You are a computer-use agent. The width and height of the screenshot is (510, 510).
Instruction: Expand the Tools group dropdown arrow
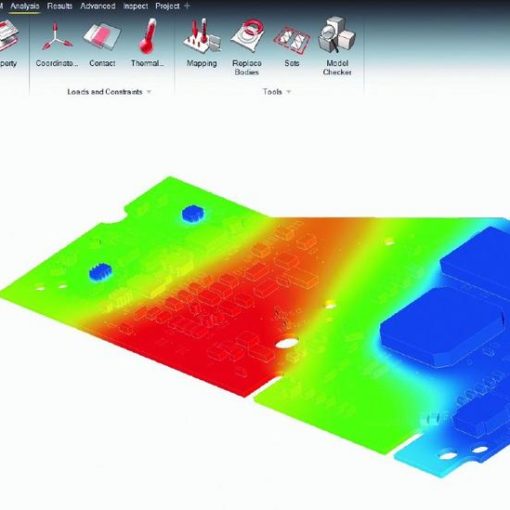(x=289, y=92)
